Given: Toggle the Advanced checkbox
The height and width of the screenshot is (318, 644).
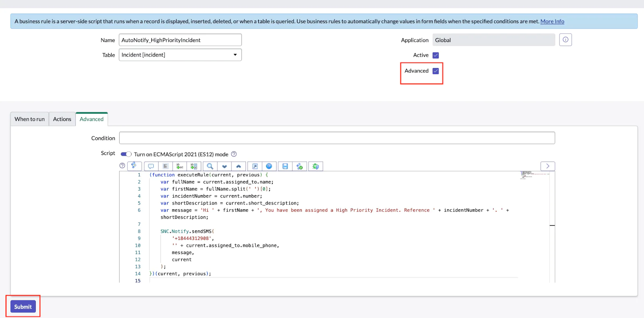Looking at the screenshot, I should 436,71.
